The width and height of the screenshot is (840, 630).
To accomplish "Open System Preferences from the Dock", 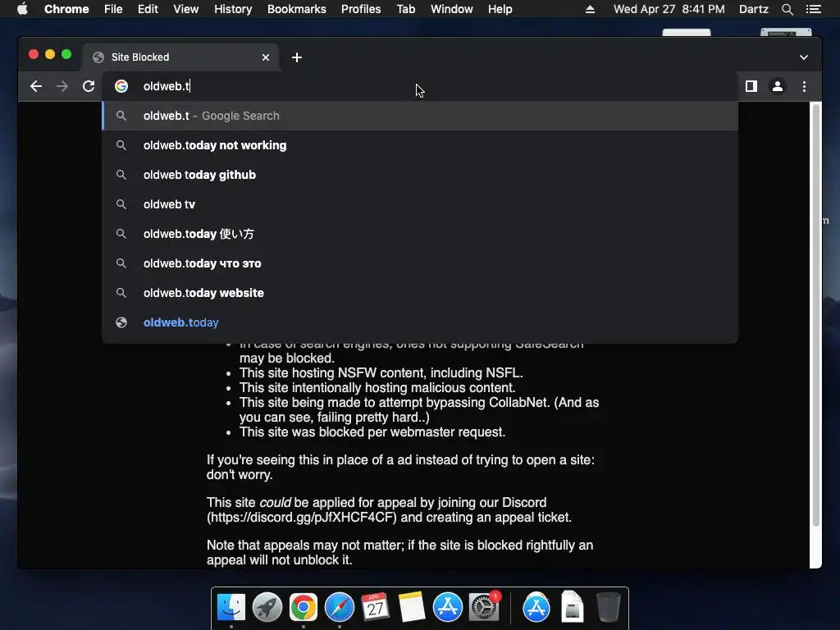I will pyautogui.click(x=484, y=607).
